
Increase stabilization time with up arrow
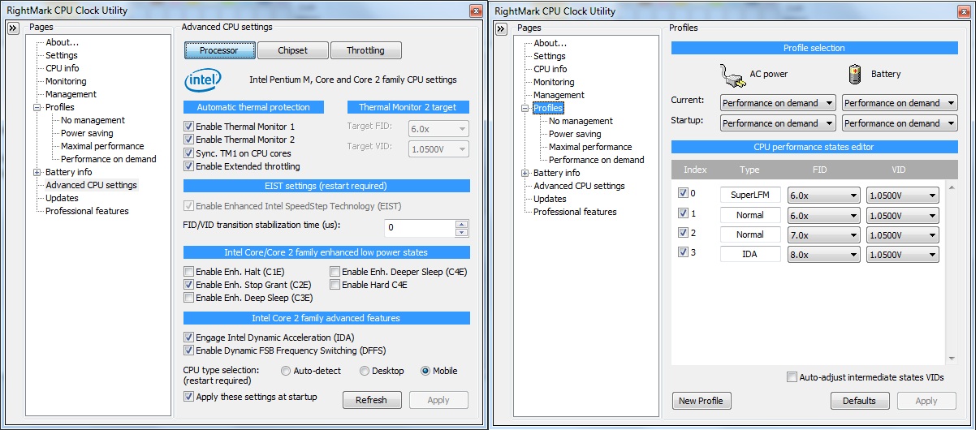pyautogui.click(x=462, y=224)
